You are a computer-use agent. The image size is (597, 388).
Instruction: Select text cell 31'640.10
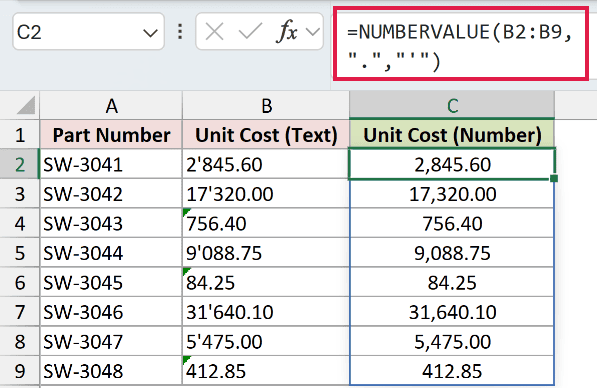coord(266,312)
